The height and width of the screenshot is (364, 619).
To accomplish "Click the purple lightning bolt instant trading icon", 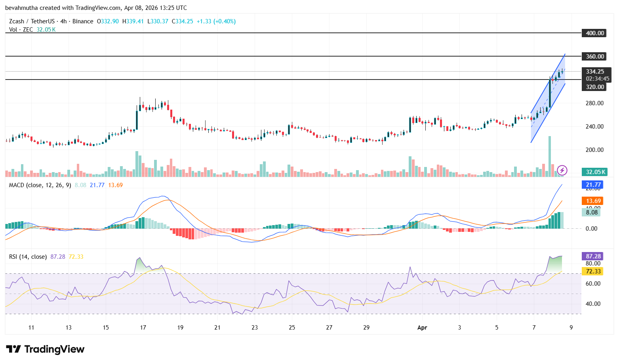I will click(x=562, y=171).
